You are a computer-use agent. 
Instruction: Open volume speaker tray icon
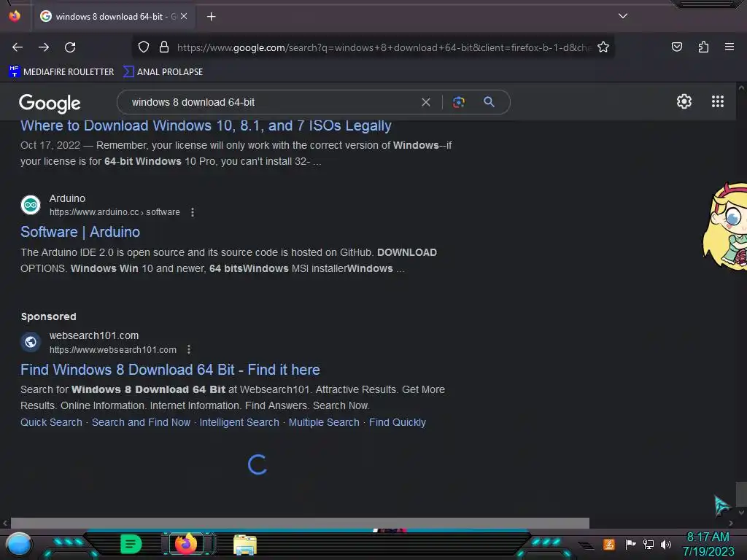666,544
